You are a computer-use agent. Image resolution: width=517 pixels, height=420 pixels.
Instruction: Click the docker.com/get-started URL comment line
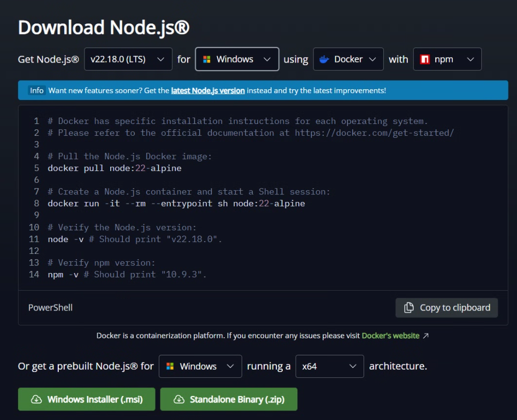click(x=251, y=133)
